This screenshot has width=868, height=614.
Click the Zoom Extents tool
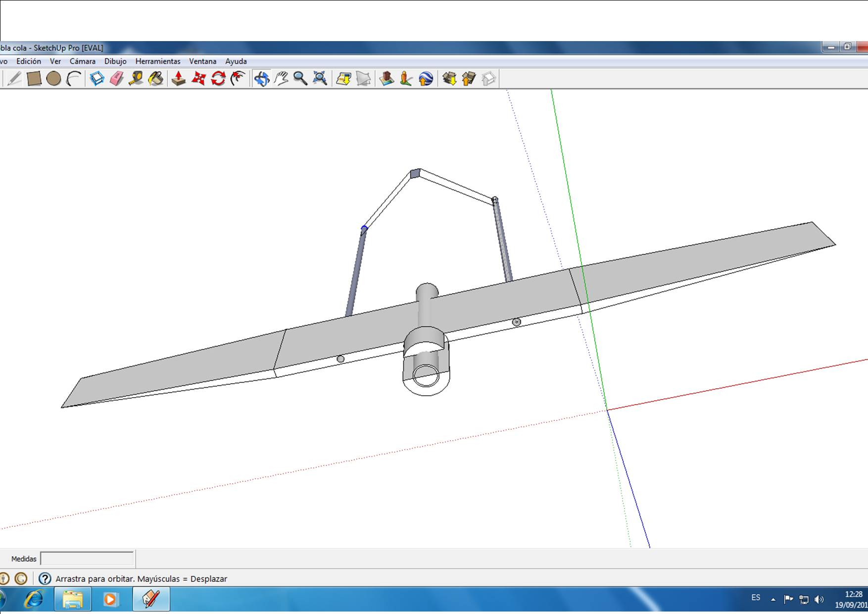pyautogui.click(x=320, y=79)
